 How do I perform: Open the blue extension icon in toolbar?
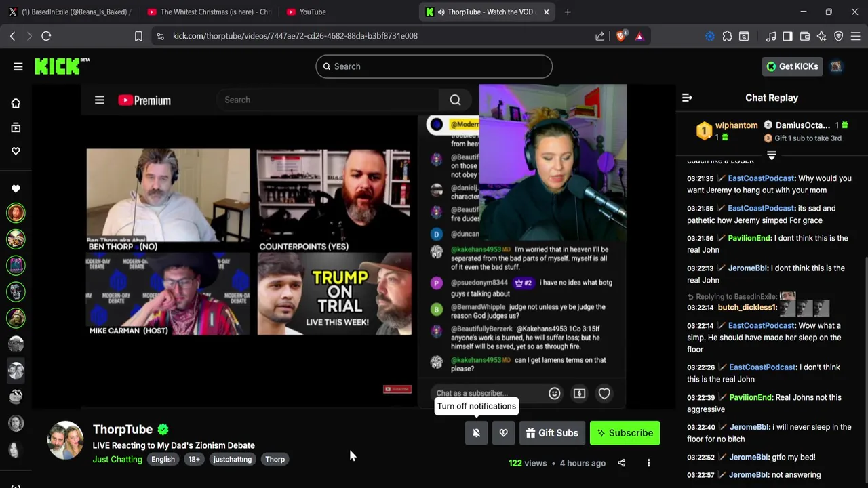710,36
